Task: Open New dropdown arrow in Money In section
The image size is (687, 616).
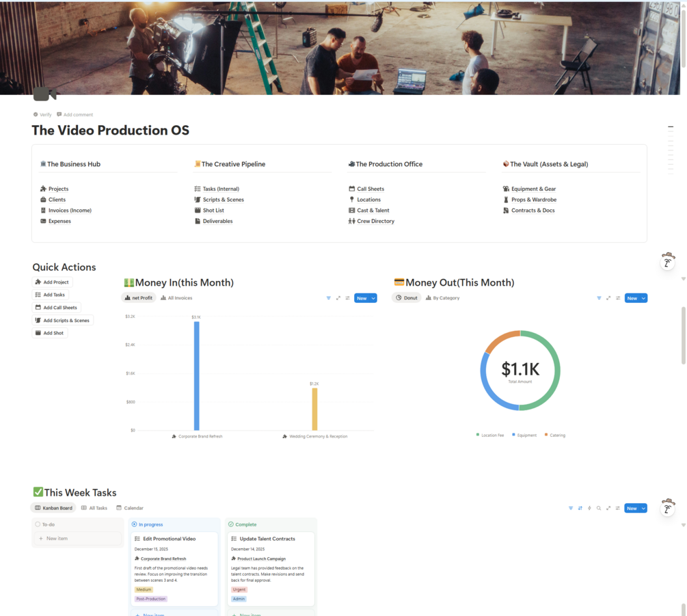Action: pyautogui.click(x=373, y=298)
